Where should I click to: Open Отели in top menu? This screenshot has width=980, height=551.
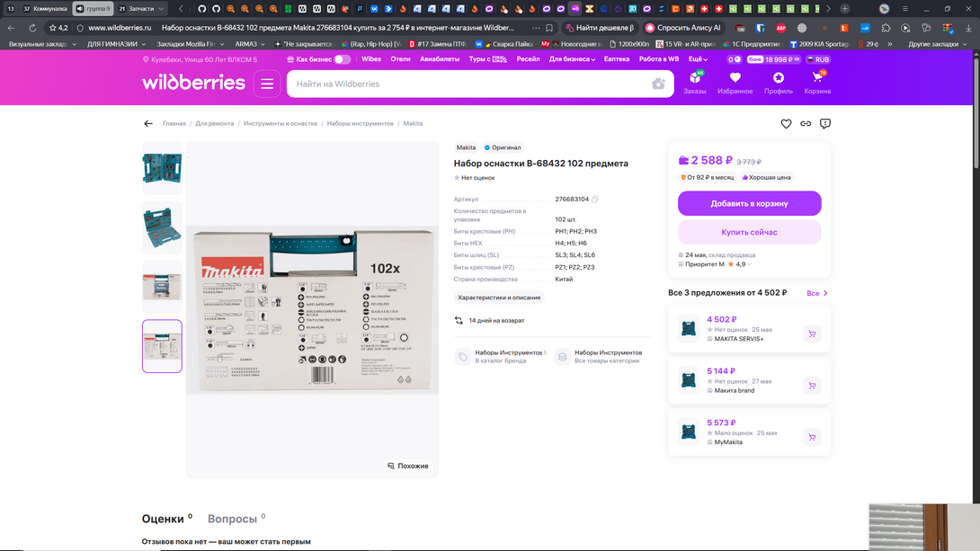pos(401,59)
